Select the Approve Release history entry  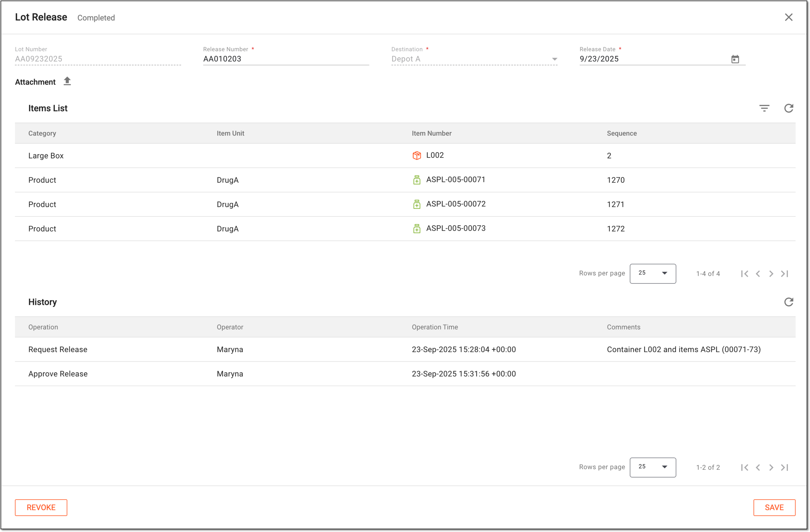(405, 374)
